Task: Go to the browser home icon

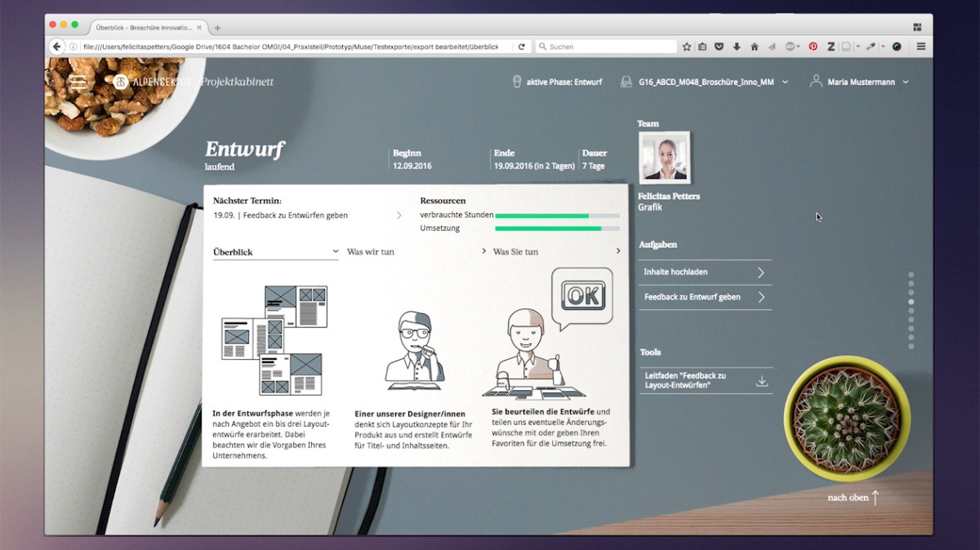Action: coord(755,47)
